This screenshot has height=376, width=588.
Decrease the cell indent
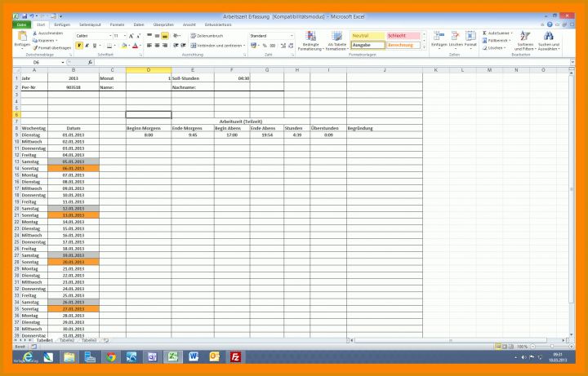pyautogui.click(x=176, y=46)
